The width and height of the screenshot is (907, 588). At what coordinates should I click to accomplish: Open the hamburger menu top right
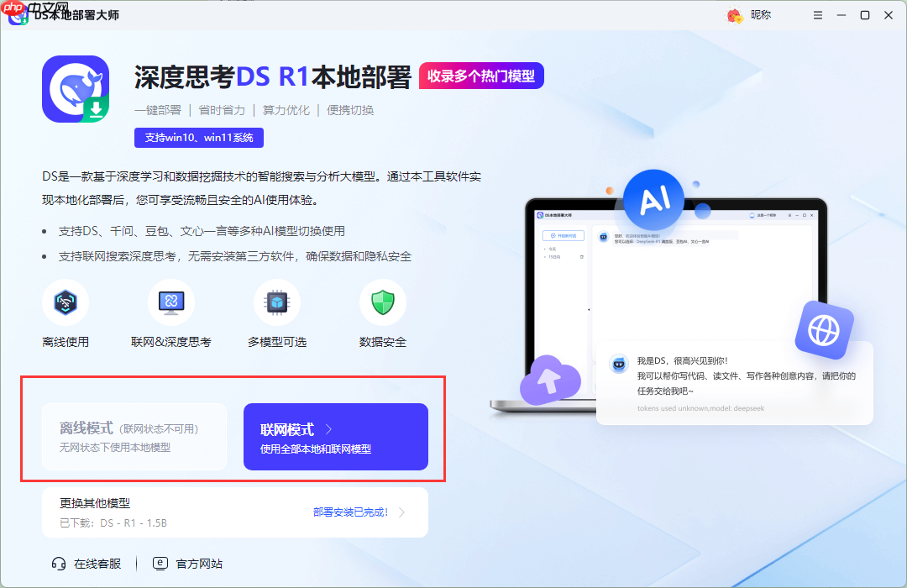817,15
